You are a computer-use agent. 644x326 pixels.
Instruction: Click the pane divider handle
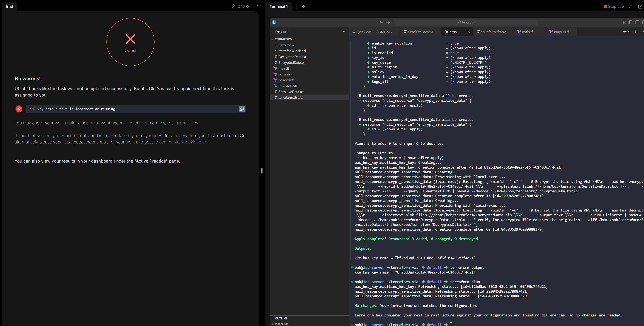coord(262,171)
